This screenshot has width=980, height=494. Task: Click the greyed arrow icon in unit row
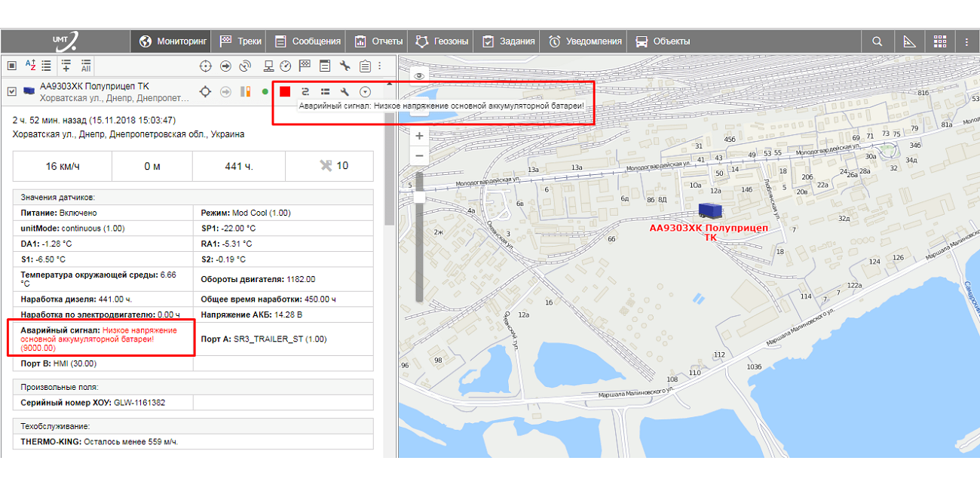[225, 91]
